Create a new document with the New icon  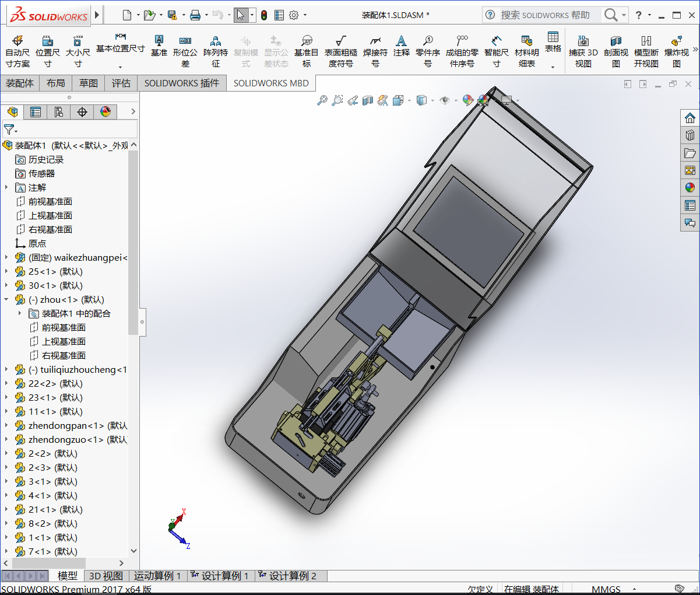click(x=127, y=15)
